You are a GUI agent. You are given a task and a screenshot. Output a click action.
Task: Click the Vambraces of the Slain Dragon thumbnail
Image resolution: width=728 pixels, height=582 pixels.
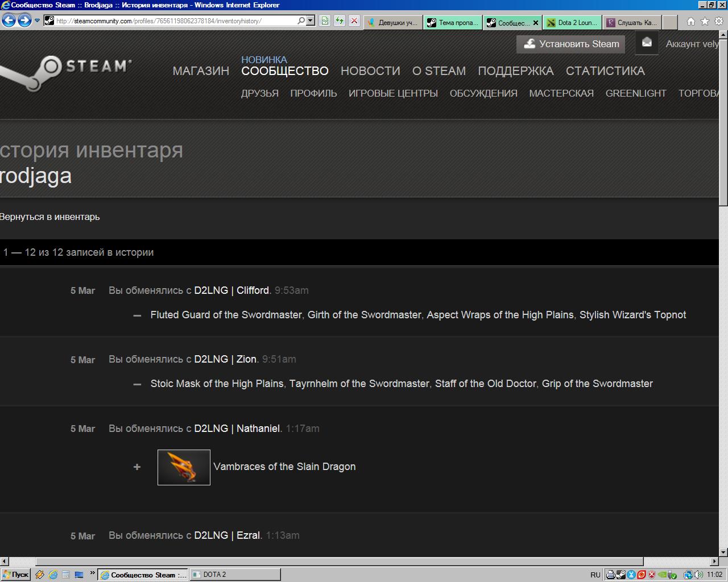pos(184,467)
